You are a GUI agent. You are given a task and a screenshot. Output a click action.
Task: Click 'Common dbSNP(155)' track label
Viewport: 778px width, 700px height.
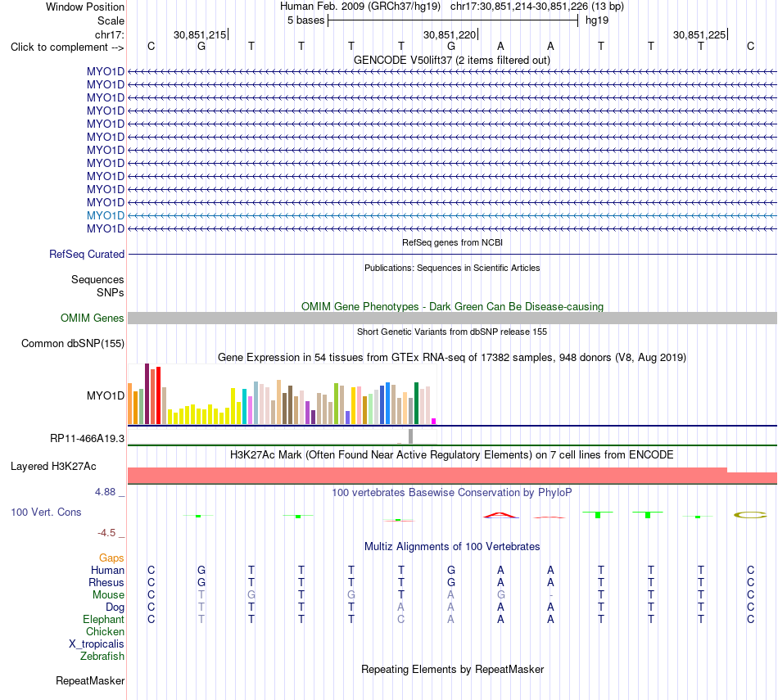point(72,343)
